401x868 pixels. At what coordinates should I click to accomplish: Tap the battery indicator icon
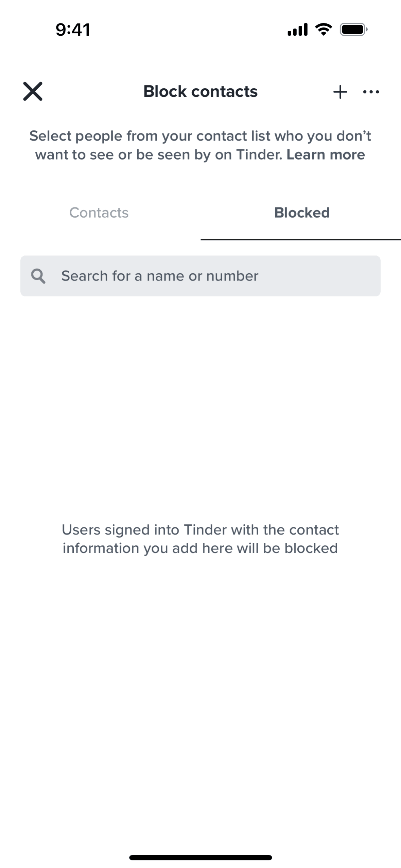[353, 30]
